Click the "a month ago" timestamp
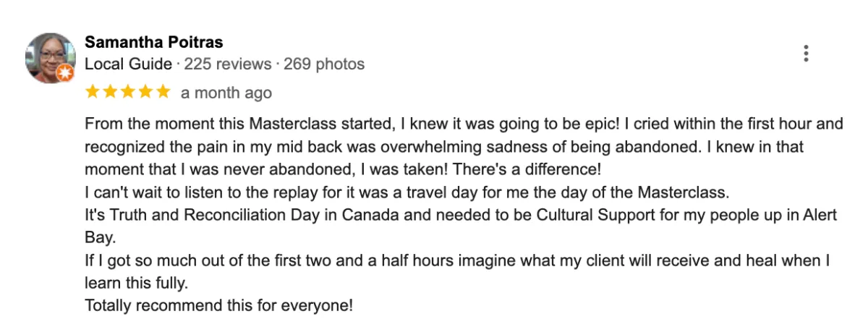Screen dimensions: 868x327 point(226,93)
